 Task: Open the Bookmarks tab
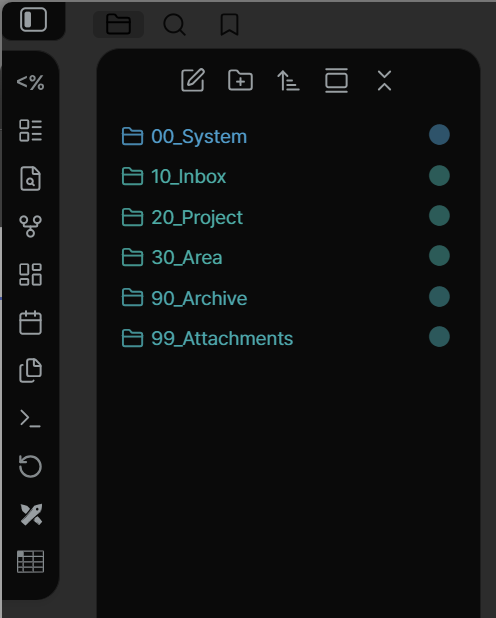coord(229,24)
